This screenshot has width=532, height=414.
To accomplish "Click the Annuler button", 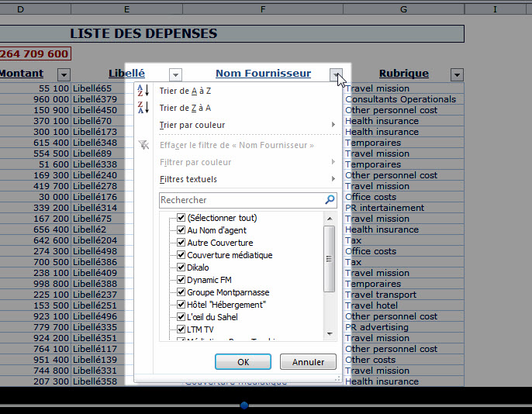I will point(308,362).
